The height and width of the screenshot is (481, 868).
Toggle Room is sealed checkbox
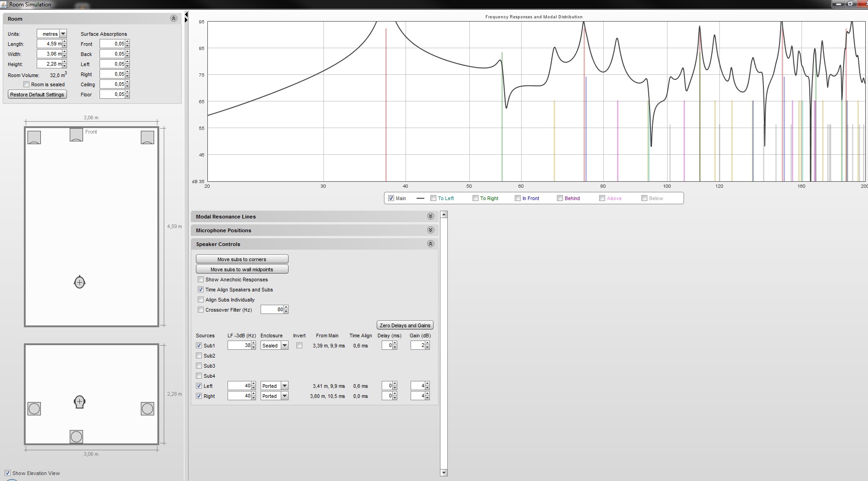pyautogui.click(x=27, y=84)
